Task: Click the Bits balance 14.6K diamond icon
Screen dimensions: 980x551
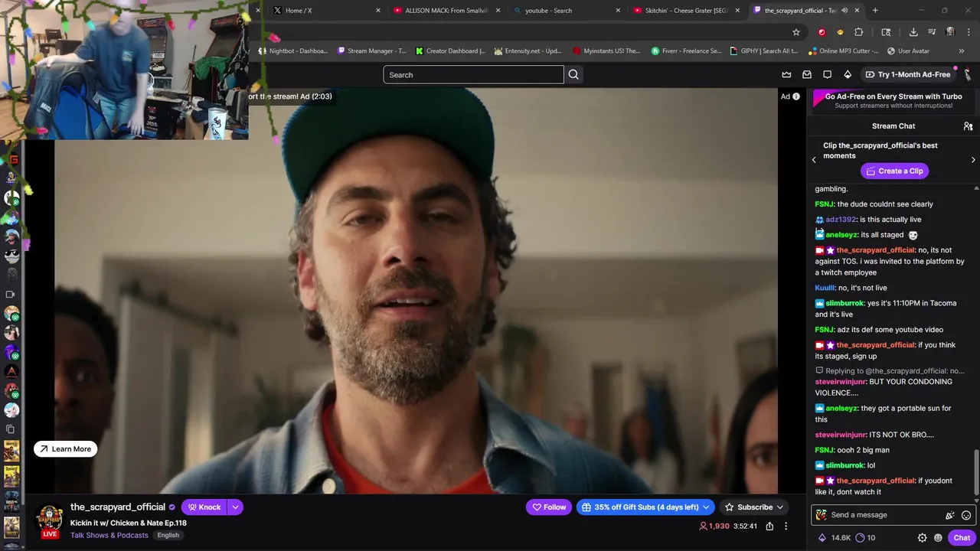Action: pyautogui.click(x=822, y=538)
